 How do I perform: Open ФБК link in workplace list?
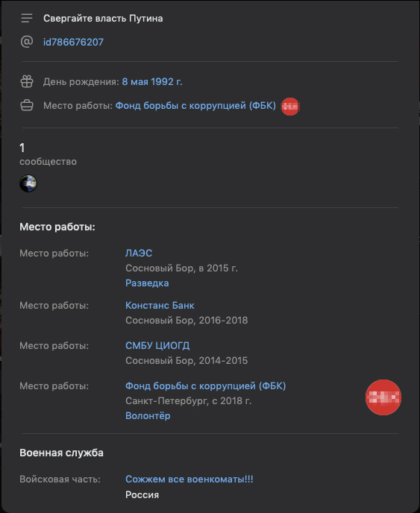(206, 386)
